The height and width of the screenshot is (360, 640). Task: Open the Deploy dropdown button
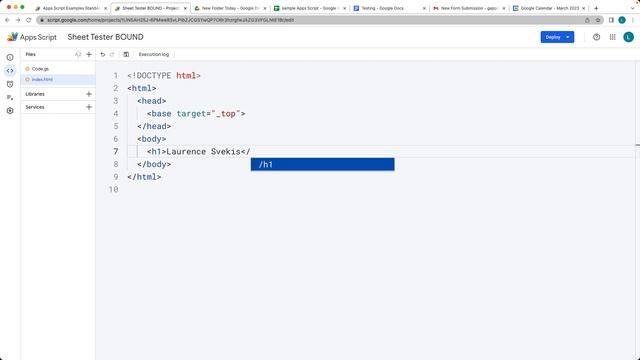(x=557, y=37)
